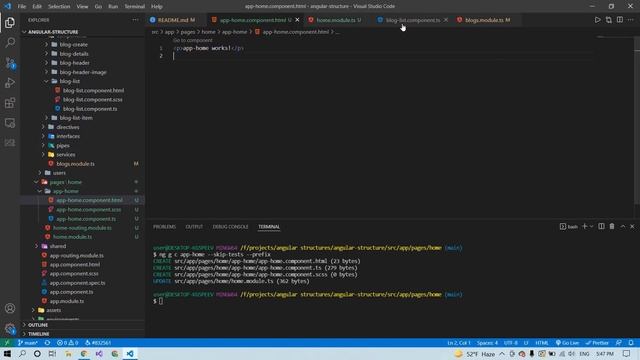This screenshot has height=360, width=640.
Task: Open the Selection menu
Action: pyautogui.click(x=59, y=7)
